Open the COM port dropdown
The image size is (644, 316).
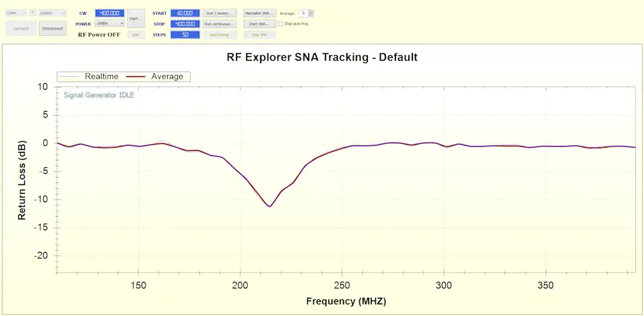tap(16, 13)
